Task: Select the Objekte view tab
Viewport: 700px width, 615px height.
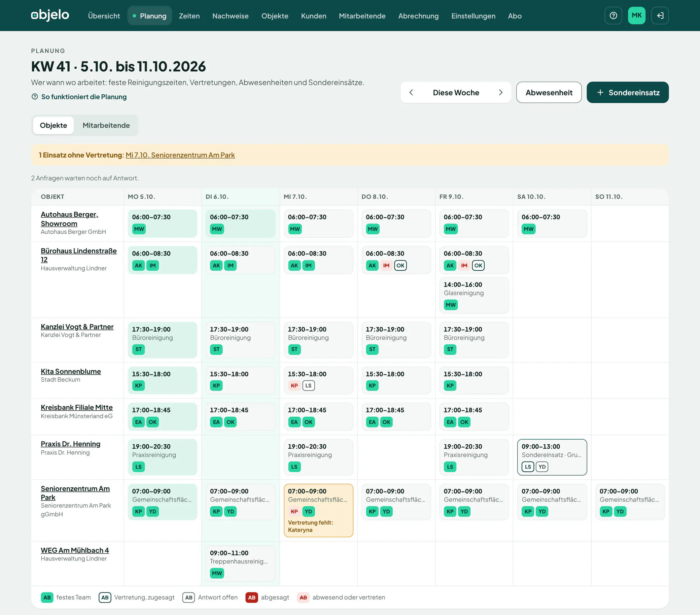Action: (x=54, y=126)
